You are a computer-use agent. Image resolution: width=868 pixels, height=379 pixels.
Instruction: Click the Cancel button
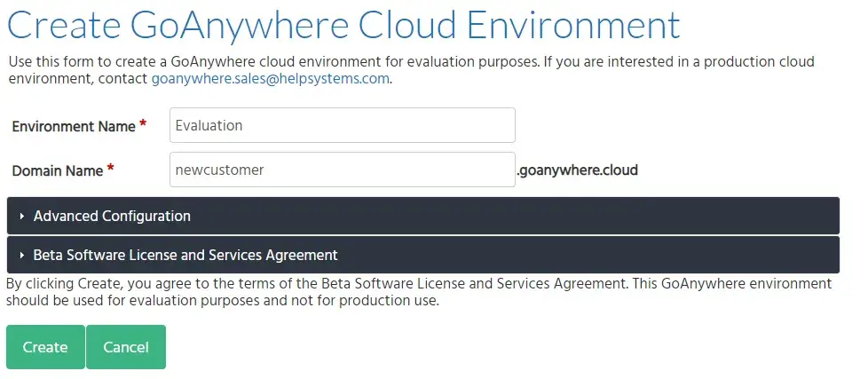pyautogui.click(x=126, y=347)
